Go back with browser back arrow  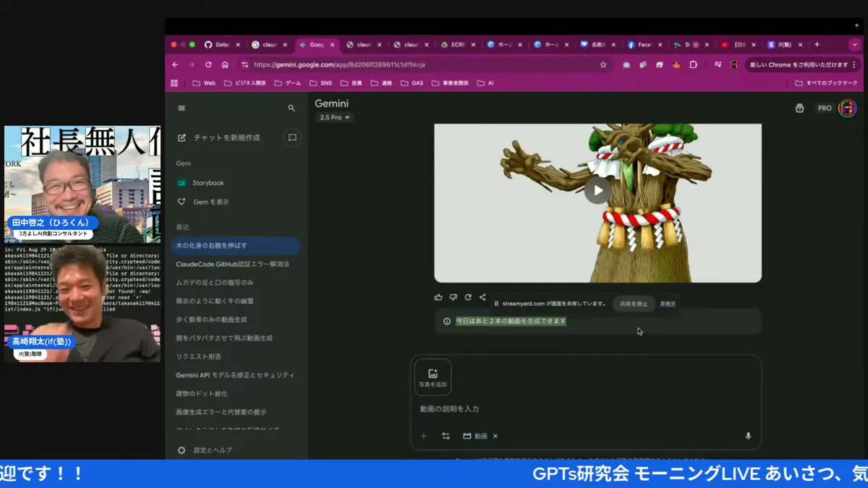click(x=175, y=64)
